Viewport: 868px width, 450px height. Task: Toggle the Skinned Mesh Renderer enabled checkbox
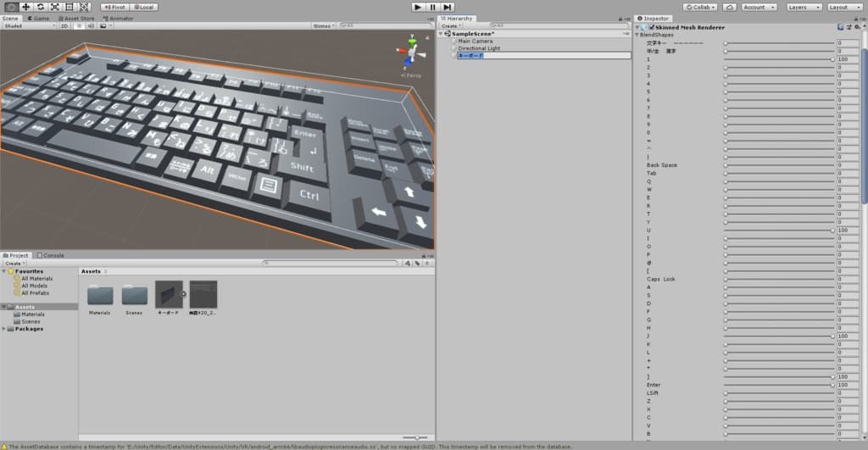click(651, 27)
